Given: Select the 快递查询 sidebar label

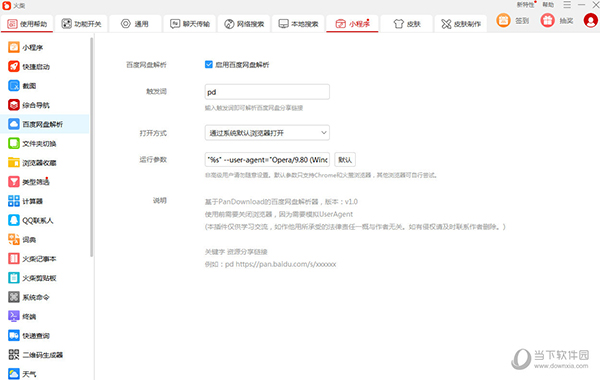Looking at the screenshot, I should (x=36, y=336).
